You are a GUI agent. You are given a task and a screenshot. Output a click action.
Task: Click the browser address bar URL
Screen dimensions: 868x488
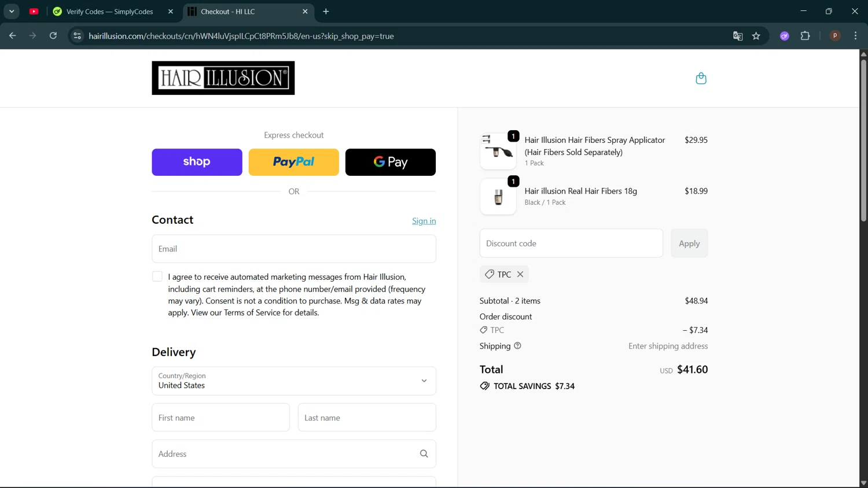(241, 36)
